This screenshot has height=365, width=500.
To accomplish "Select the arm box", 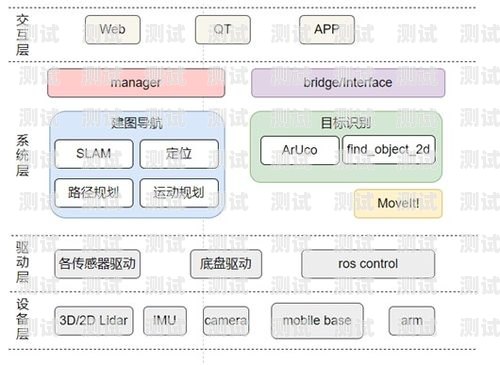I will point(412,321).
